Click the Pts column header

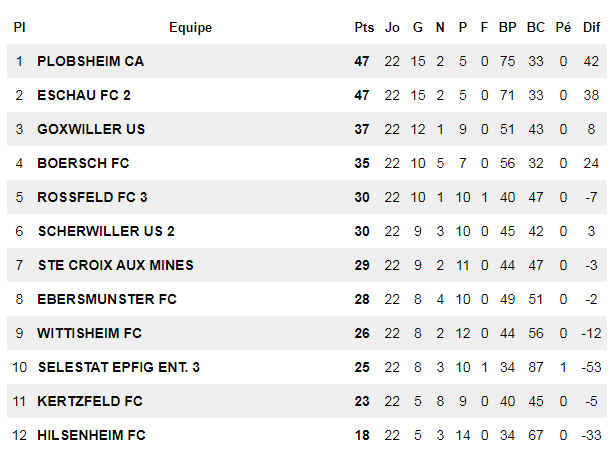[364, 27]
